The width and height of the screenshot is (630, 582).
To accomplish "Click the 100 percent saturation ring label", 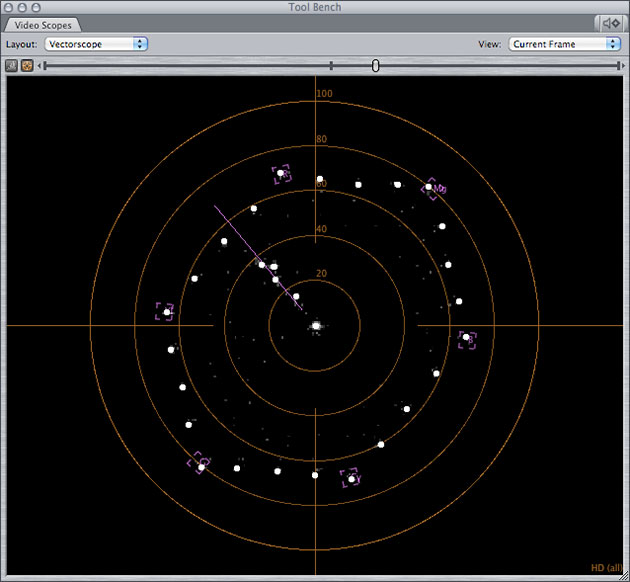I will [324, 94].
